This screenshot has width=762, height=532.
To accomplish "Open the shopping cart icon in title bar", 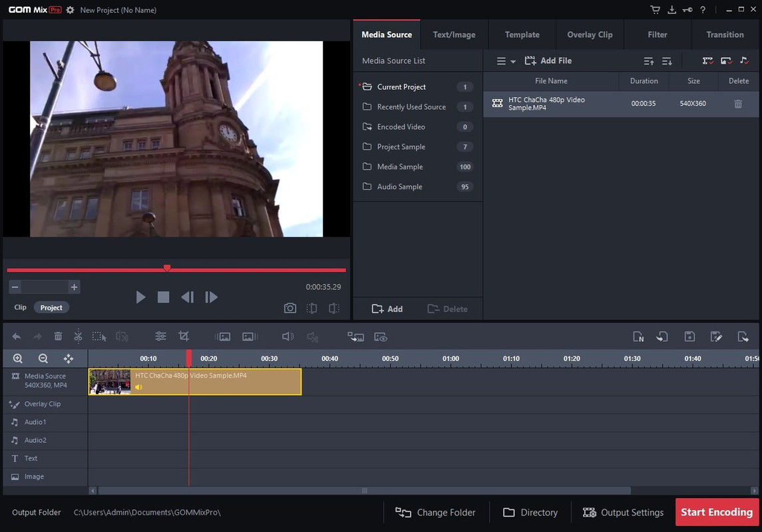I will [x=655, y=10].
